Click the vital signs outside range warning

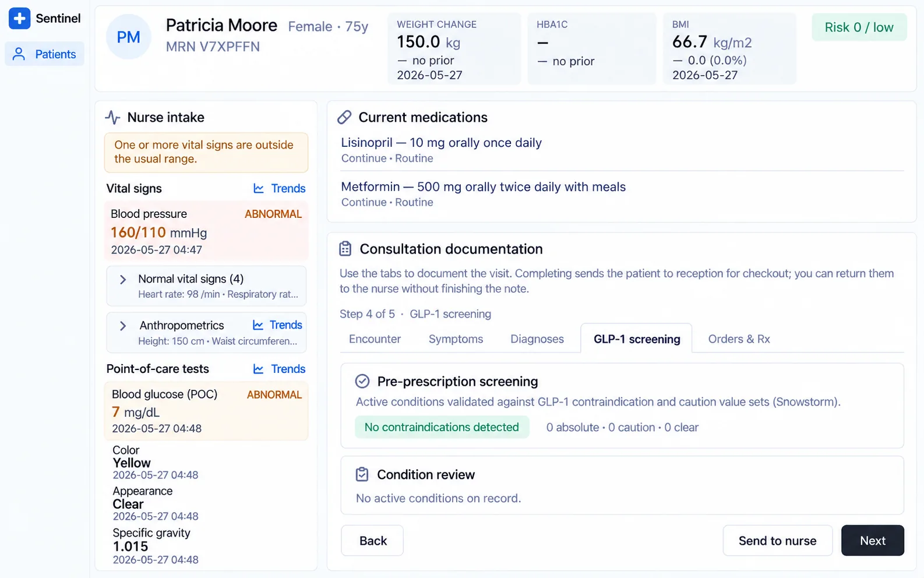click(206, 153)
